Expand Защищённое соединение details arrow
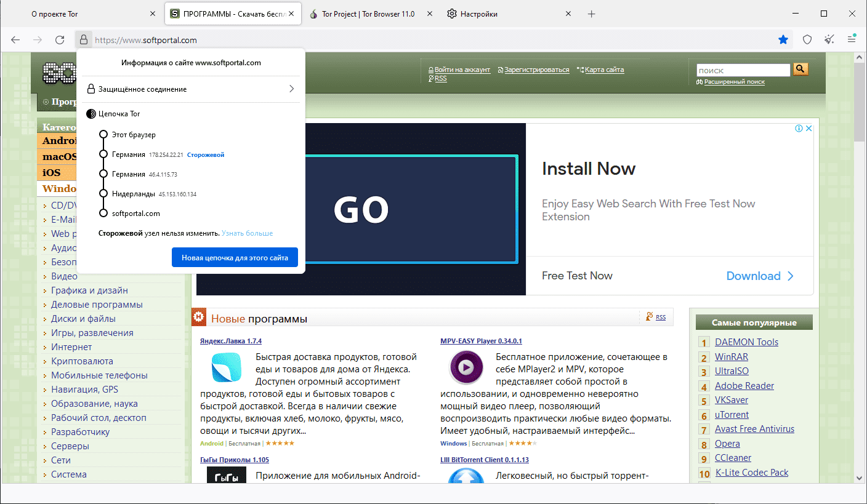 tap(292, 89)
